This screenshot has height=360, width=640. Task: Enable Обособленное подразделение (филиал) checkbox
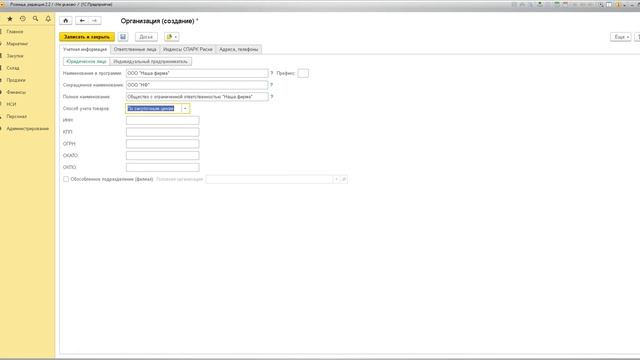[x=66, y=179]
